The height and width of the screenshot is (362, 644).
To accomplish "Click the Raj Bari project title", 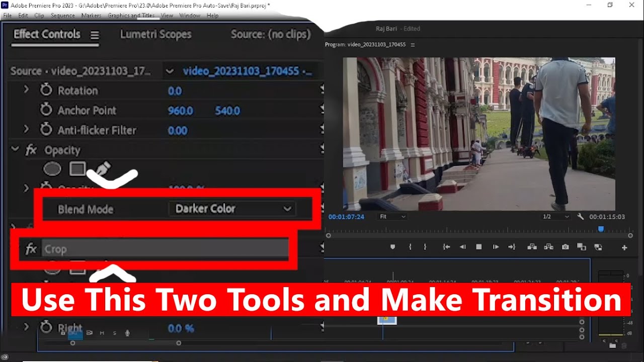I will point(386,29).
